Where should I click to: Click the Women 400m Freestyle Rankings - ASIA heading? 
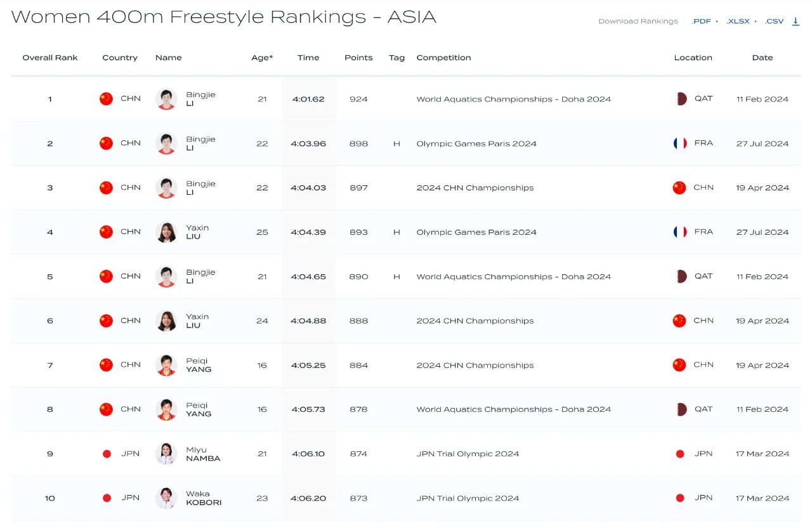(223, 17)
